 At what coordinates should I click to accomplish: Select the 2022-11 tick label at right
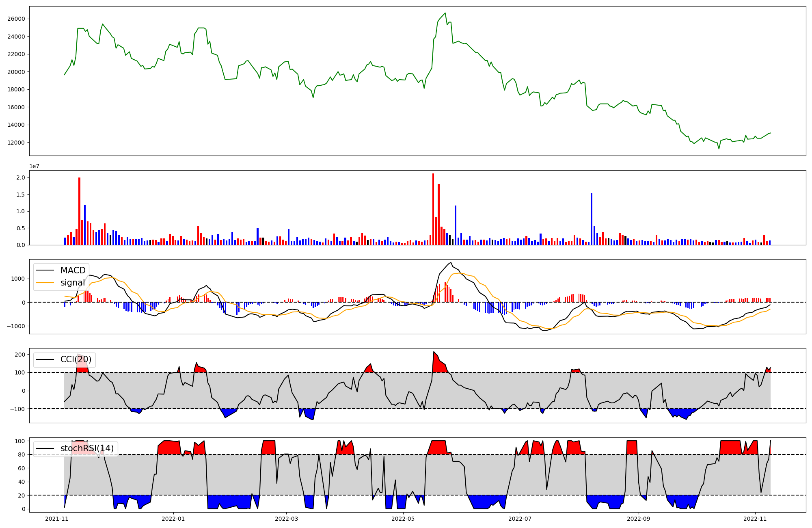click(755, 519)
